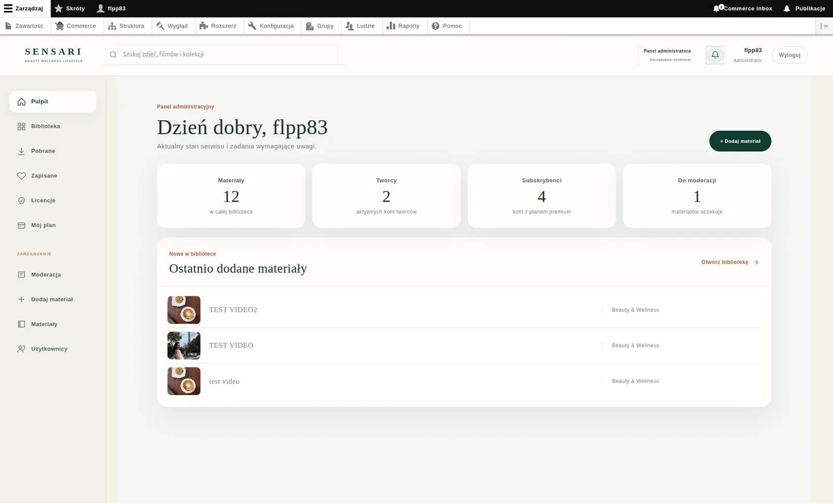The image size is (833, 504).
Task: Click the notification bell icon in the header
Action: (715, 55)
